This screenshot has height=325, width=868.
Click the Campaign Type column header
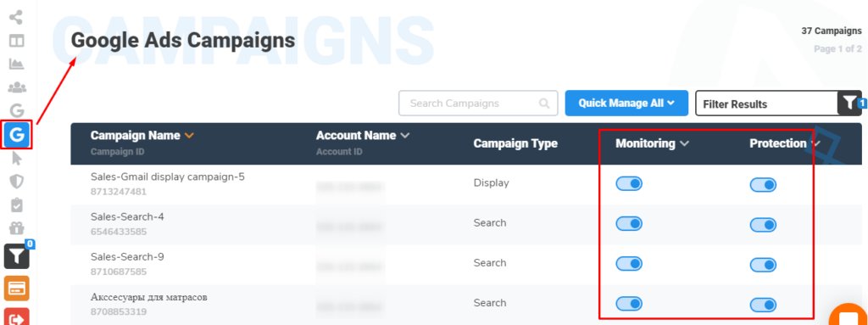click(515, 143)
